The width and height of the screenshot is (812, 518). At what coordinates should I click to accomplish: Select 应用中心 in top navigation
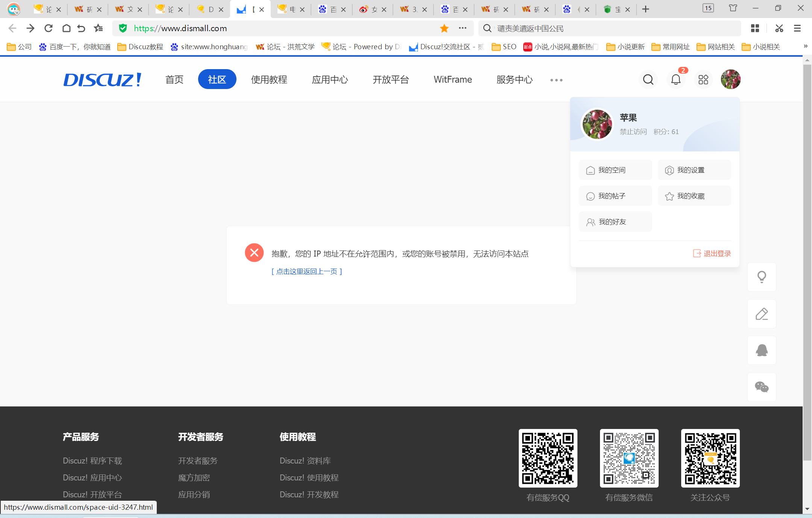(330, 80)
